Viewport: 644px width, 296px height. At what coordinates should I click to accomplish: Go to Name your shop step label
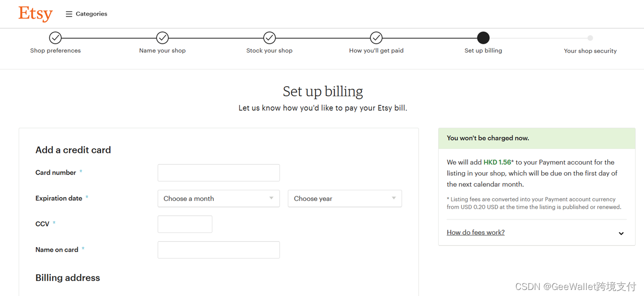pyautogui.click(x=163, y=51)
